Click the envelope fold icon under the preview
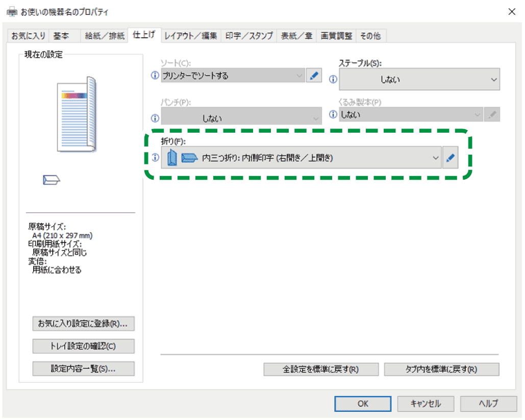The height and width of the screenshot is (420, 525). click(x=52, y=179)
